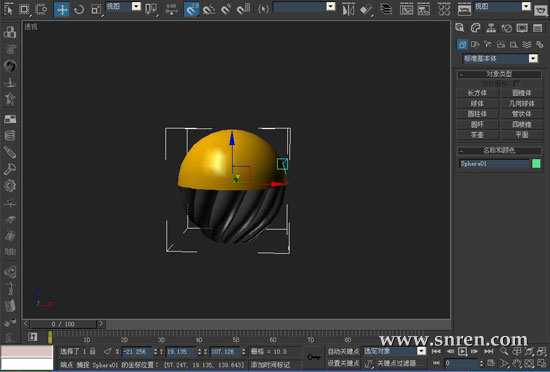Select the Lights category icon in Create panel
The height and width of the screenshot is (372, 550).
[488, 44]
